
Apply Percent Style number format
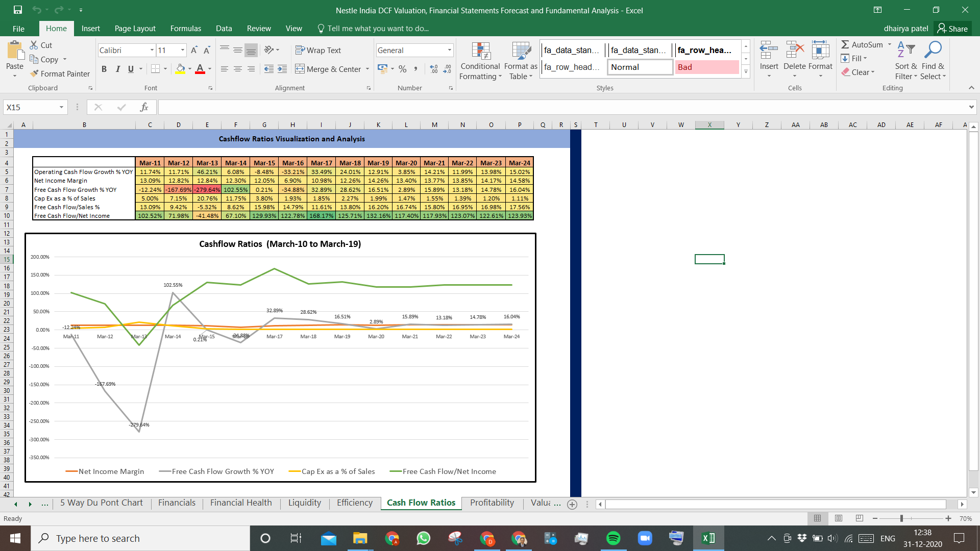coord(403,69)
